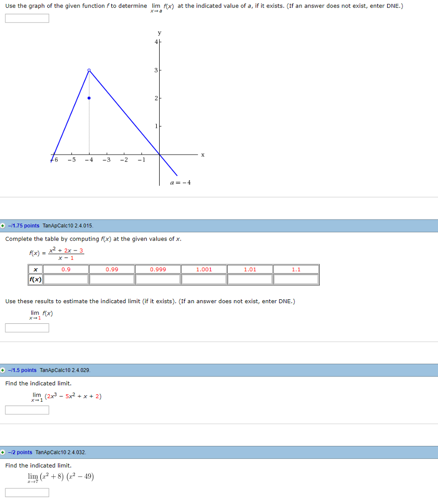The image size is (438, 504).
Task: Click the f(x) cell under x = 0.9
Action: [x=66, y=279]
